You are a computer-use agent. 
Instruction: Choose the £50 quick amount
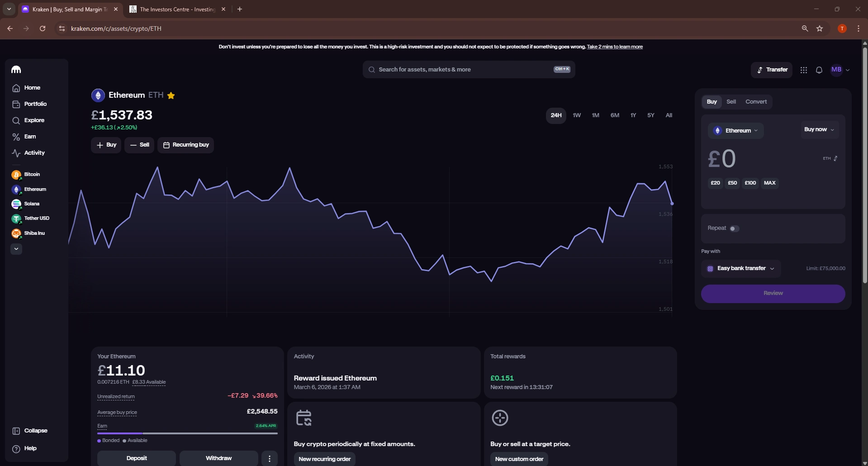[x=732, y=183]
